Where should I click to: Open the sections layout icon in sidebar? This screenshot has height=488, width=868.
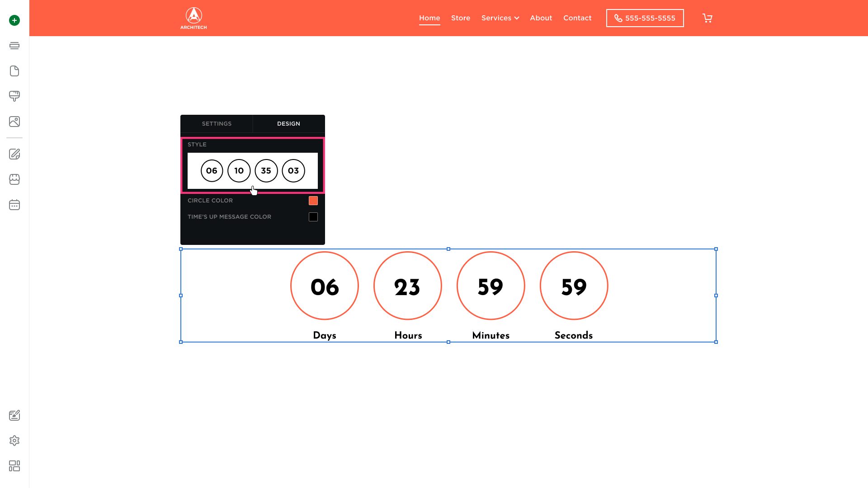click(14, 46)
